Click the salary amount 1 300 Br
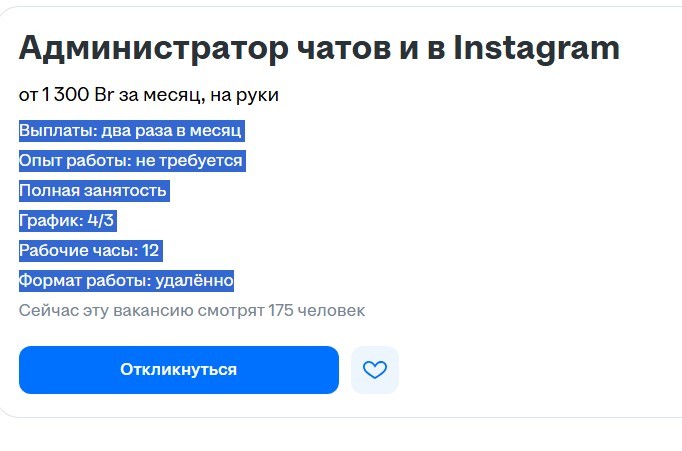The image size is (682, 451). tap(80, 95)
